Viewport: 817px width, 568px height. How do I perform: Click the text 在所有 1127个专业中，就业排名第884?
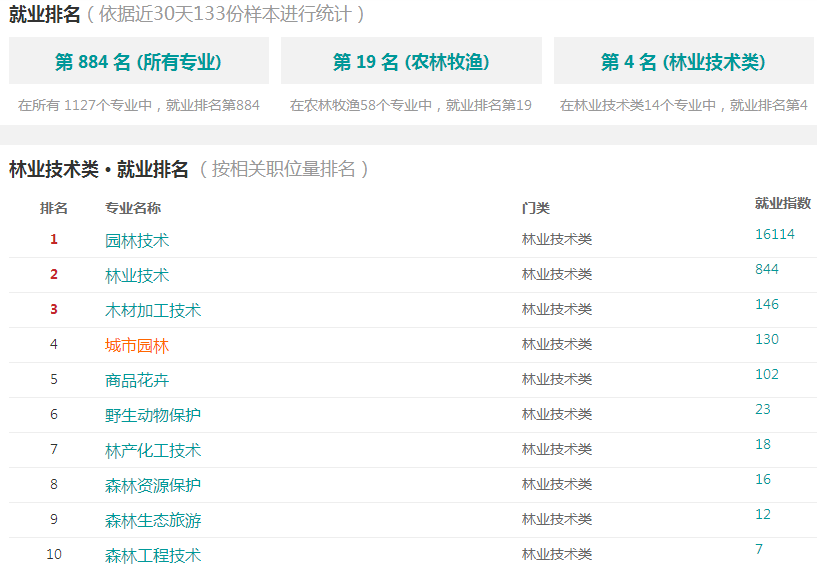[x=139, y=105]
